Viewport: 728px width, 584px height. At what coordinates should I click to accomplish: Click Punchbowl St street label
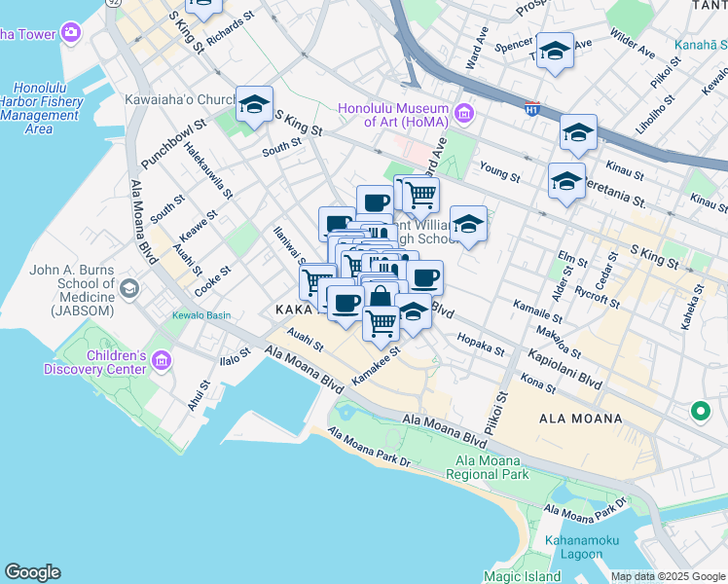pyautogui.click(x=173, y=144)
